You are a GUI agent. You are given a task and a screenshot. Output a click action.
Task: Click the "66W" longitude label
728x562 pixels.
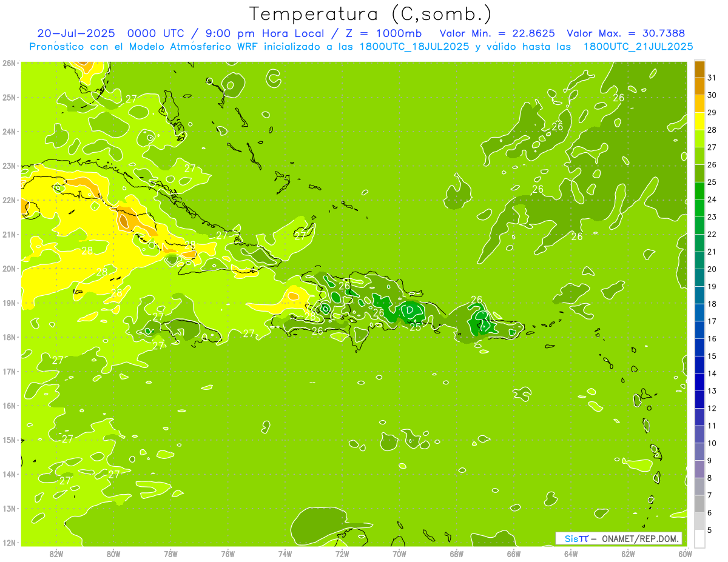[x=514, y=554]
